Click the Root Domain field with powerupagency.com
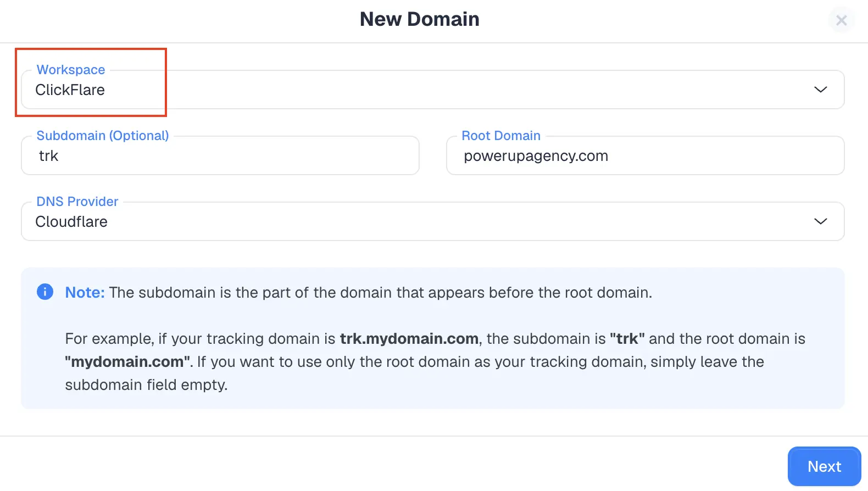868x491 pixels. point(645,155)
